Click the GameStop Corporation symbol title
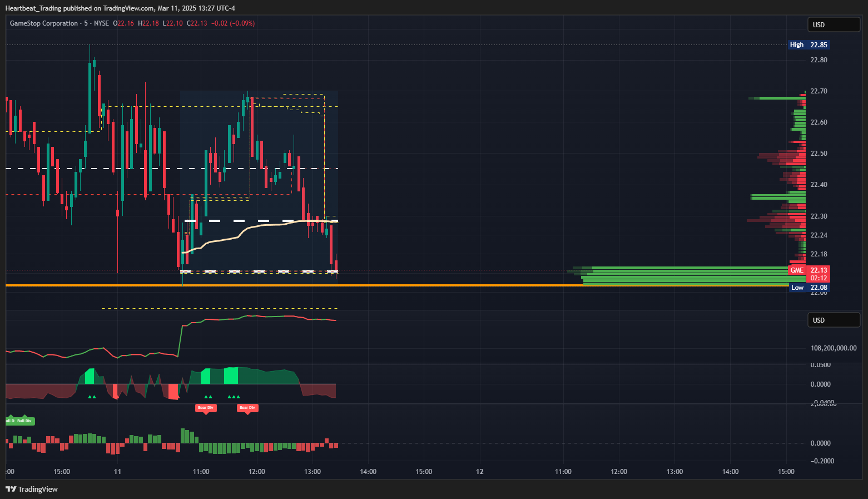 tap(44, 23)
